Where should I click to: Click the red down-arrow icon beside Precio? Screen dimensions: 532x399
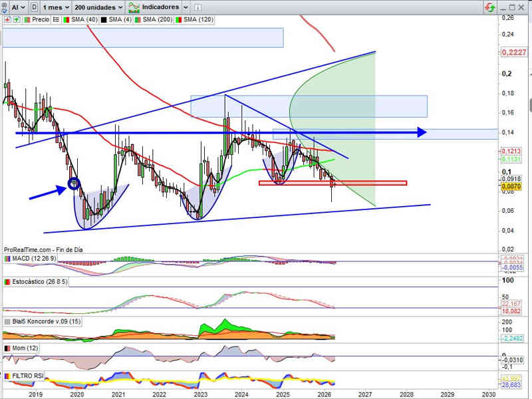coord(7,20)
